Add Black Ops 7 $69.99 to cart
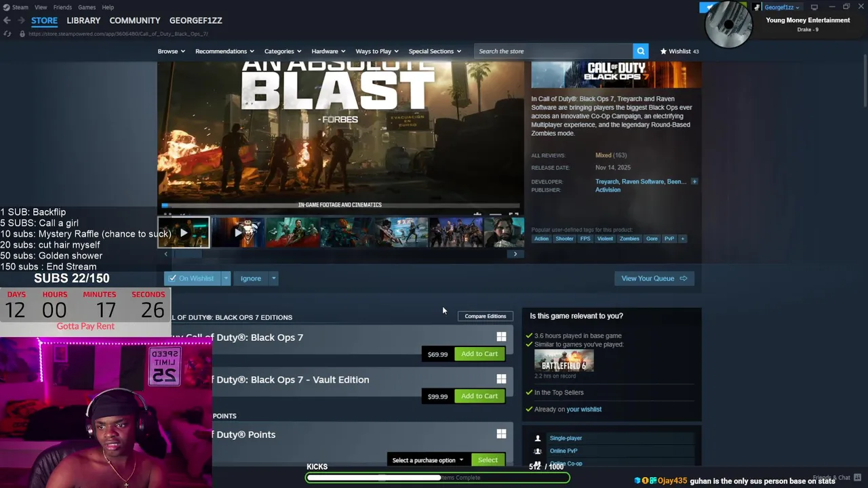This screenshot has height=488, width=868. click(479, 354)
